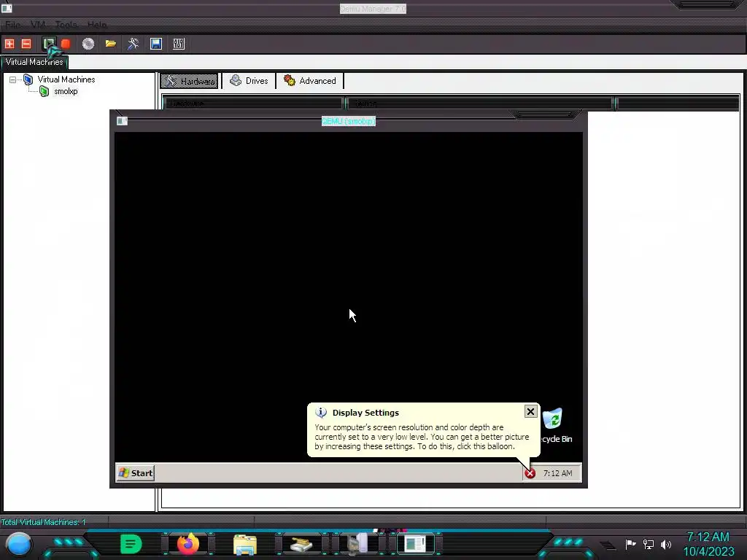Click the blue floppy disk save icon
The height and width of the screenshot is (560, 747).
pyautogui.click(x=156, y=44)
